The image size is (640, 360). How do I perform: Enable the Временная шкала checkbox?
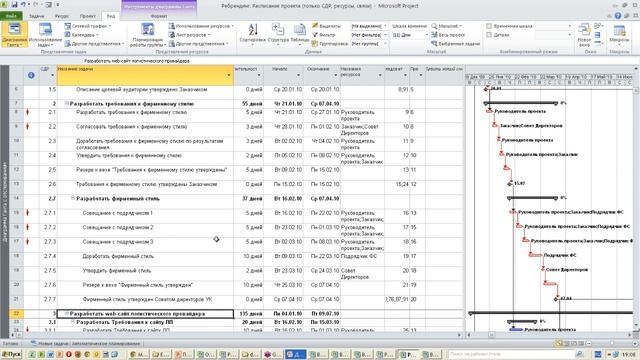click(489, 26)
